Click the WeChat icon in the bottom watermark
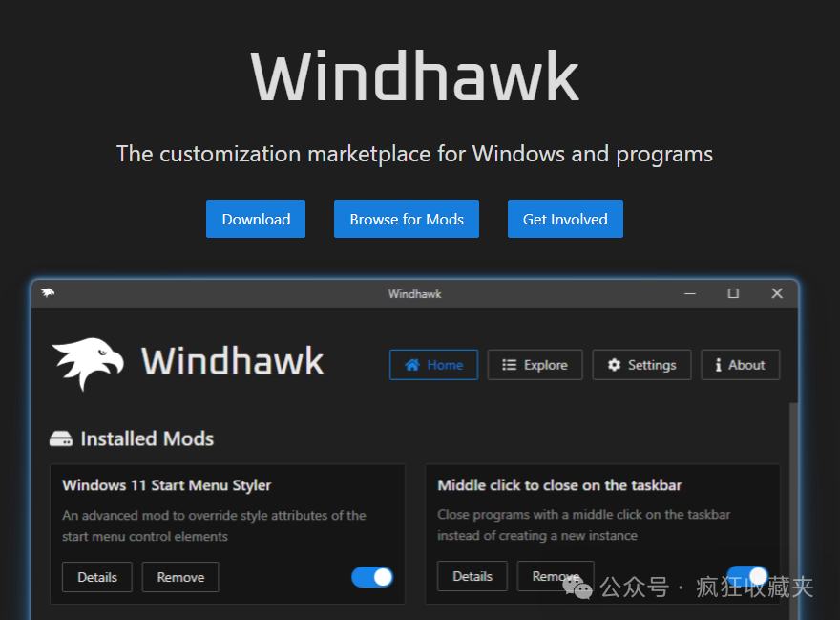The height and width of the screenshot is (620, 840). tap(578, 589)
